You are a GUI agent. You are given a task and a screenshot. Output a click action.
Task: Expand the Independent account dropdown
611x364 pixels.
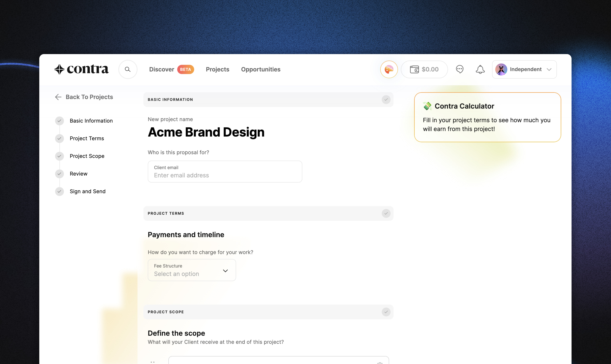click(524, 69)
